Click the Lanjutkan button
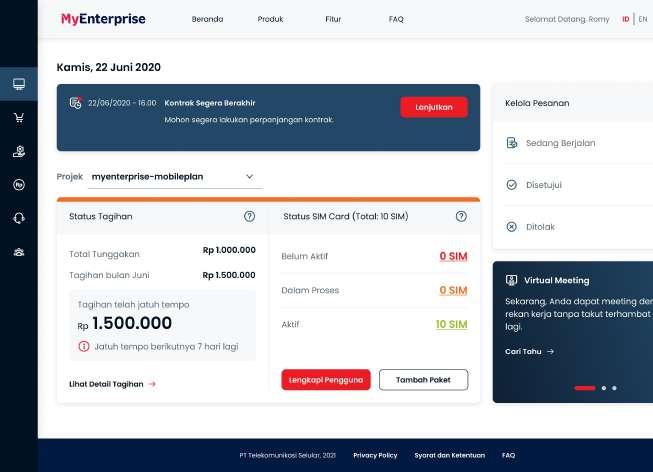This screenshot has height=472, width=653. pos(434,107)
